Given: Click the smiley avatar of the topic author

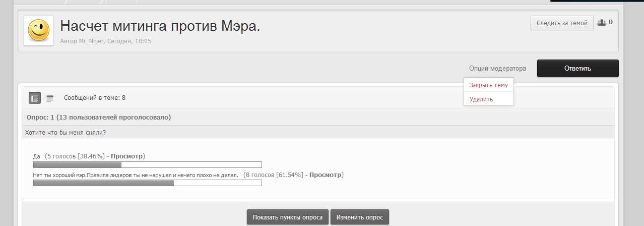Looking at the screenshot, I should tap(38, 30).
